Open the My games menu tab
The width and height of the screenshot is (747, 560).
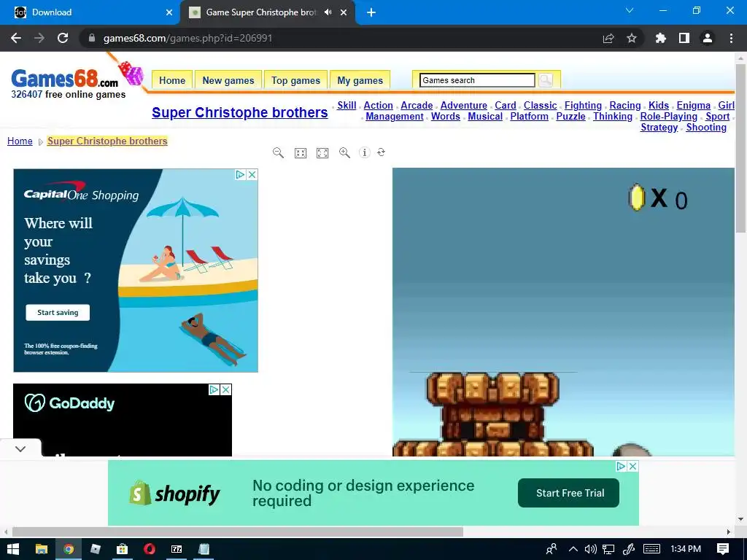coord(360,80)
